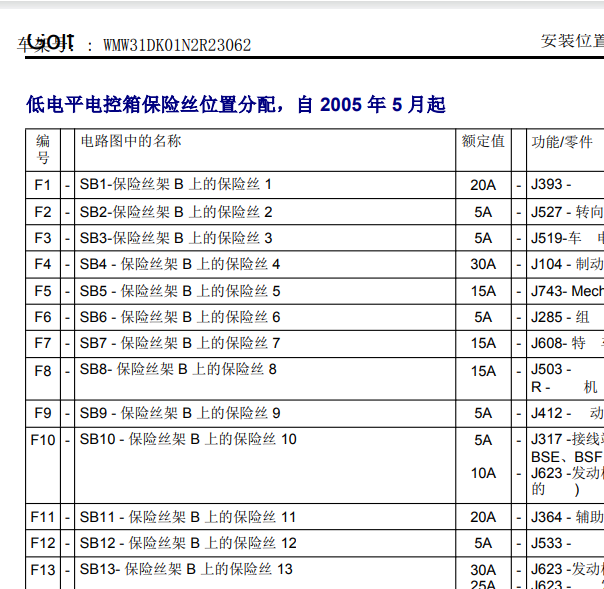Image resolution: width=604 pixels, height=589 pixels.
Task: Click the J533 component entry
Action: coord(551,543)
